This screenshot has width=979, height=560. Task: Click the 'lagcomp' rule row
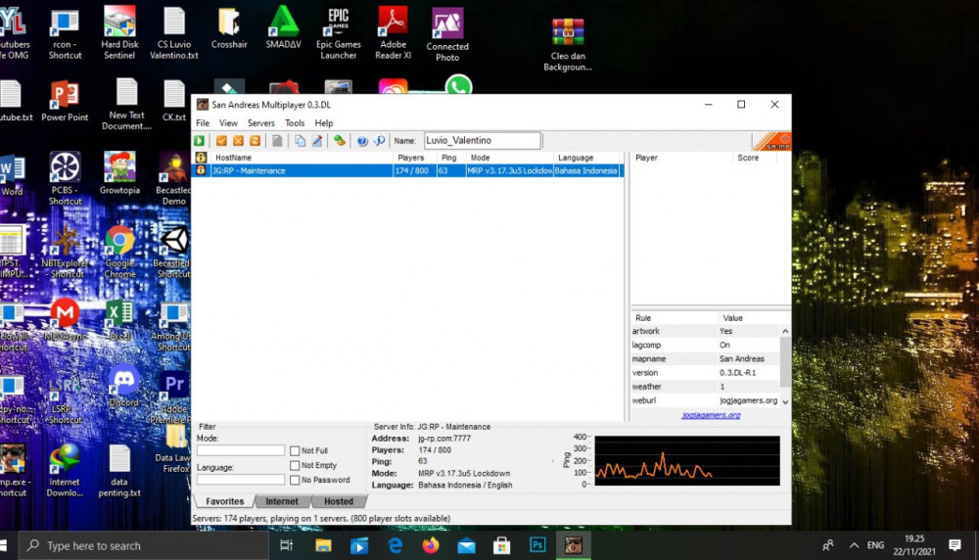click(705, 345)
